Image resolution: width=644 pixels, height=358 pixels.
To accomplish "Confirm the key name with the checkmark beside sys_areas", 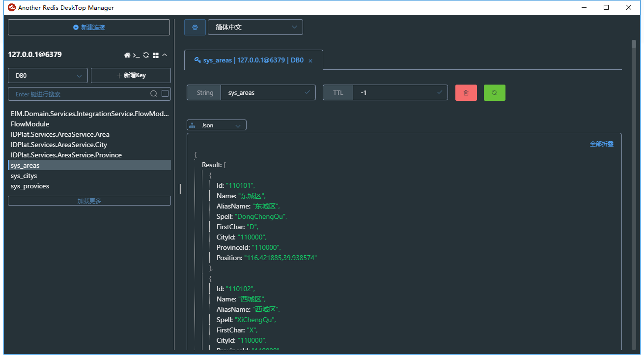I will click(308, 92).
